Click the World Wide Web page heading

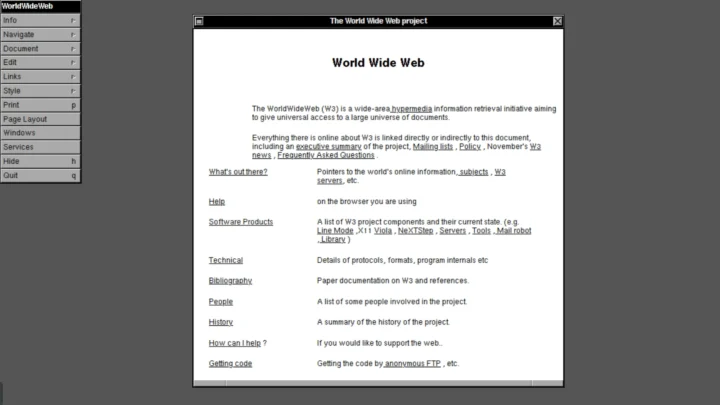[378, 63]
